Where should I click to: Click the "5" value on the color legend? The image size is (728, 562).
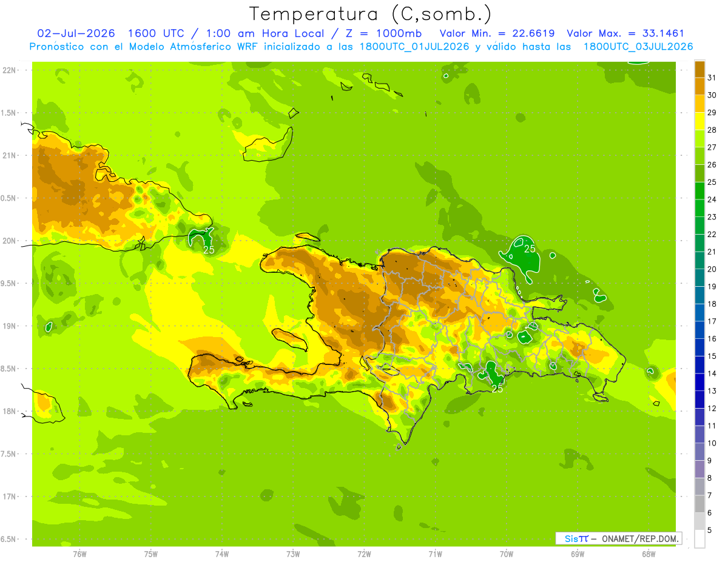pyautogui.click(x=710, y=530)
